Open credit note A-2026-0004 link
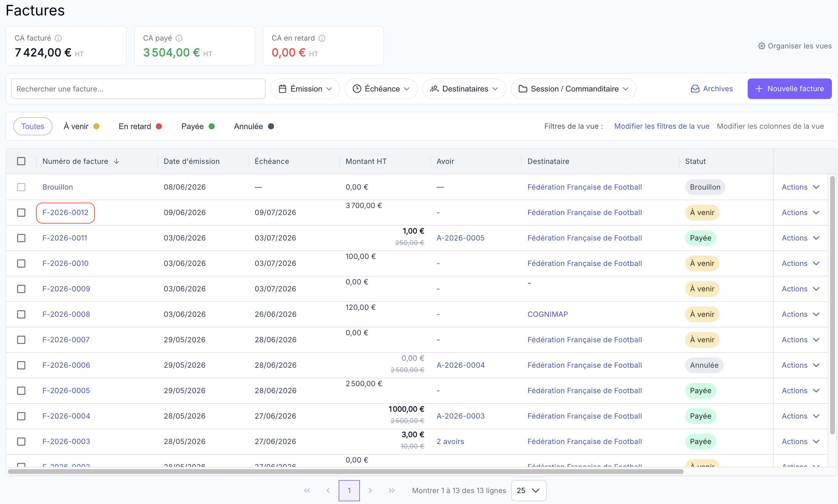Image resolution: width=838 pixels, height=504 pixels. [x=460, y=366]
